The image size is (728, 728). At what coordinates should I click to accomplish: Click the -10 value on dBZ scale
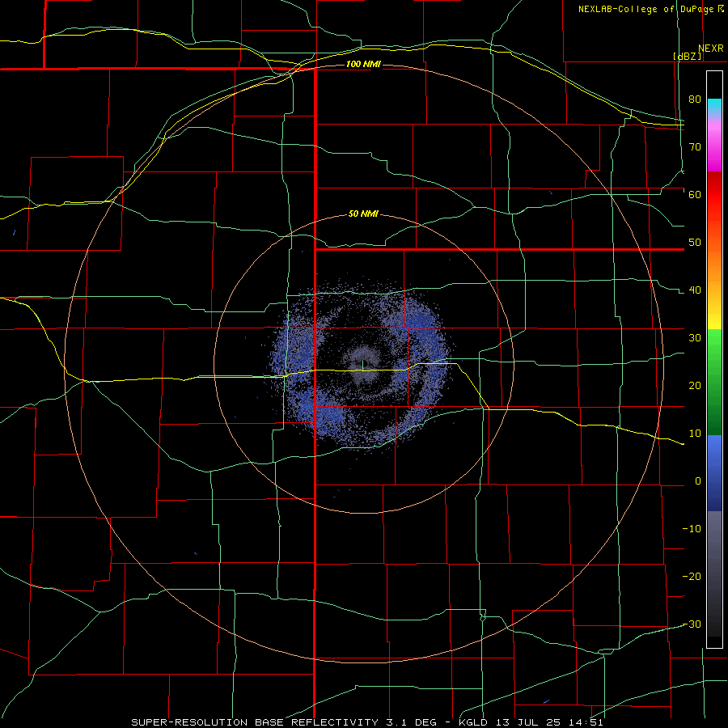(x=692, y=528)
